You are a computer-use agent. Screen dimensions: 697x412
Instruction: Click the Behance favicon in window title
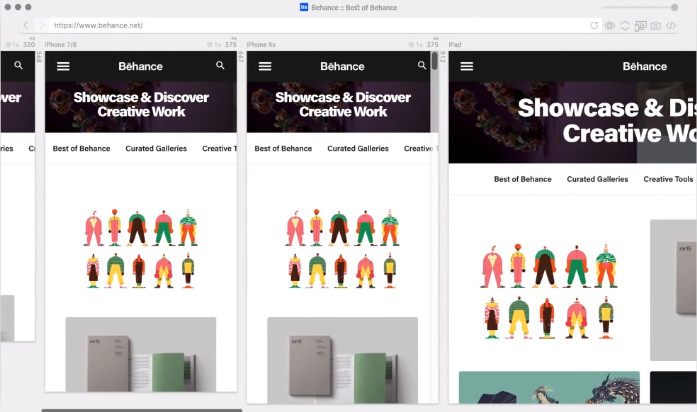tap(304, 7)
